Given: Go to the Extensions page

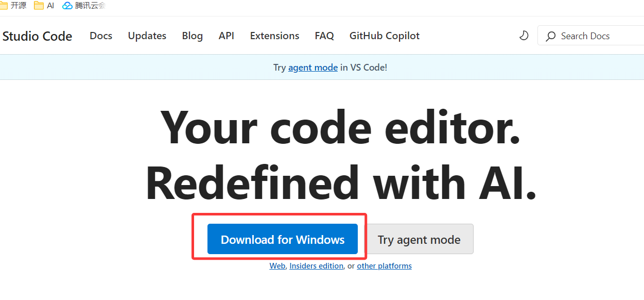Looking at the screenshot, I should (x=274, y=36).
